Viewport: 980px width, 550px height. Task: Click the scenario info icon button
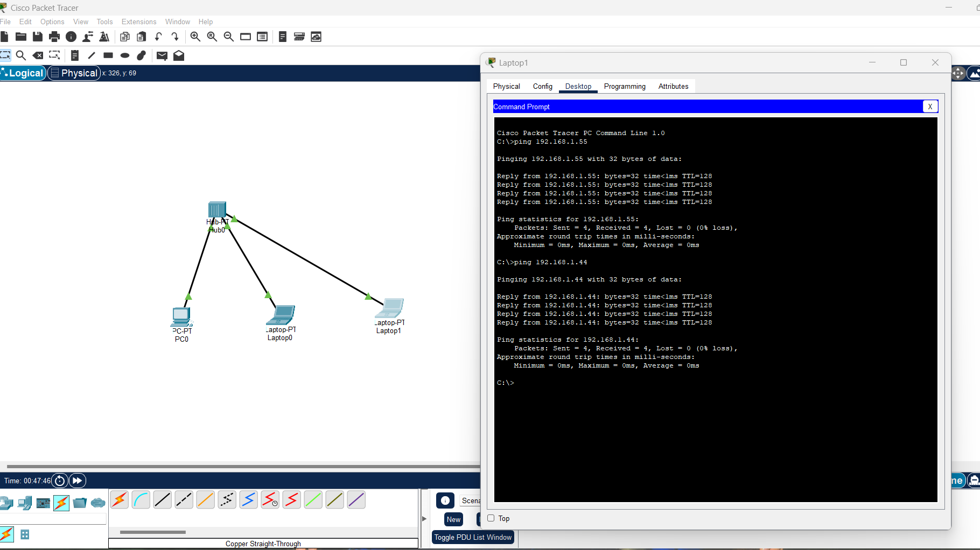tap(445, 500)
